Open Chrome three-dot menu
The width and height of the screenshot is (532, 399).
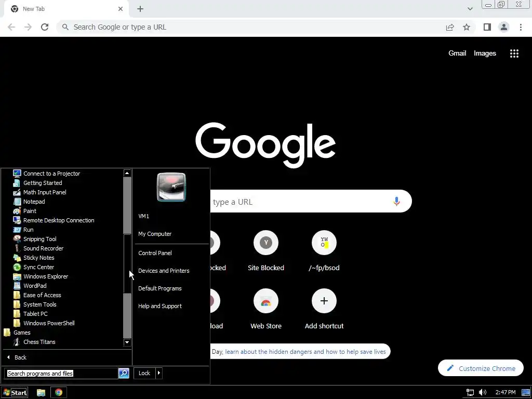(x=521, y=27)
